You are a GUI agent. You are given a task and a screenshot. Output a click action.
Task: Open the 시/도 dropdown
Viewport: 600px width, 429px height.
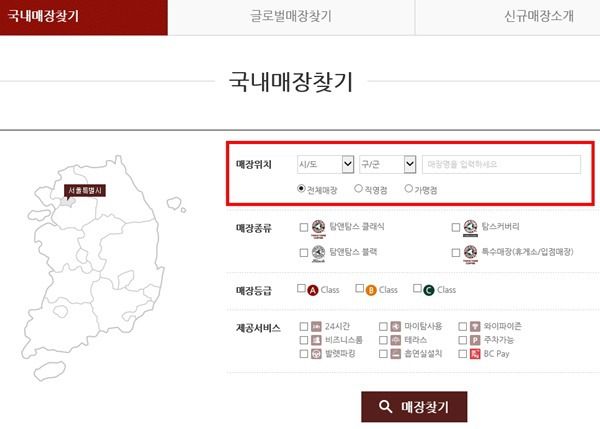325,164
